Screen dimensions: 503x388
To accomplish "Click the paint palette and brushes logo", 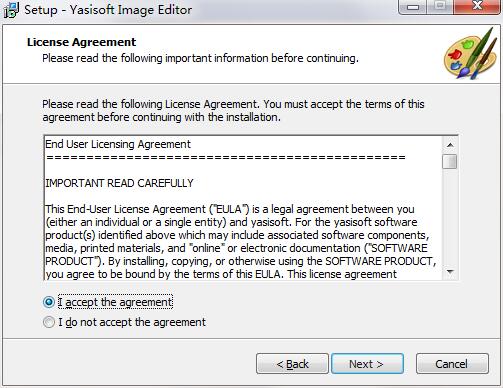I will [471, 55].
